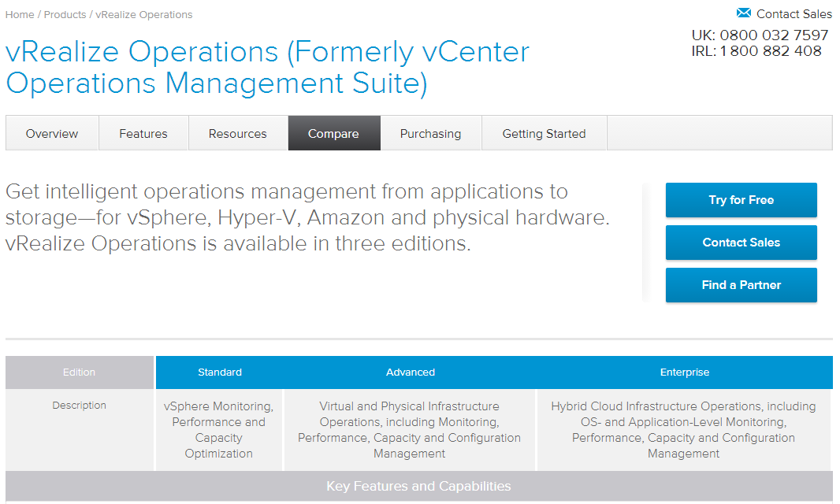The image size is (840, 504).
Task: Navigate to the Products breadcrumb link
Action: (x=65, y=14)
